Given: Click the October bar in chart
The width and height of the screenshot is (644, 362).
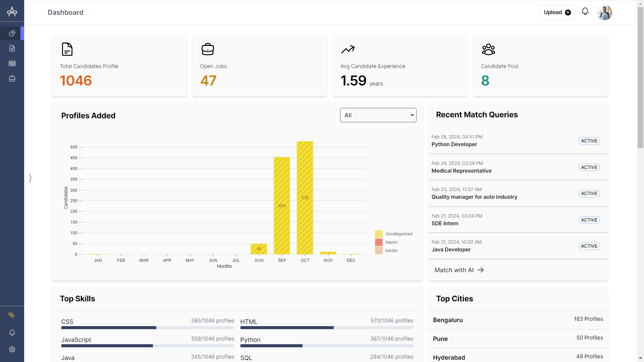Looking at the screenshot, I should click(305, 198).
